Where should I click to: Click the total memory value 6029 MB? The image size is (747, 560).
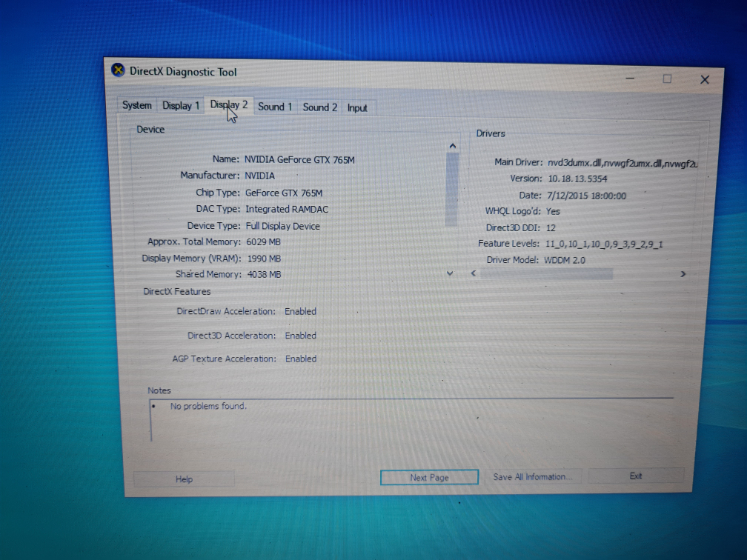(264, 242)
